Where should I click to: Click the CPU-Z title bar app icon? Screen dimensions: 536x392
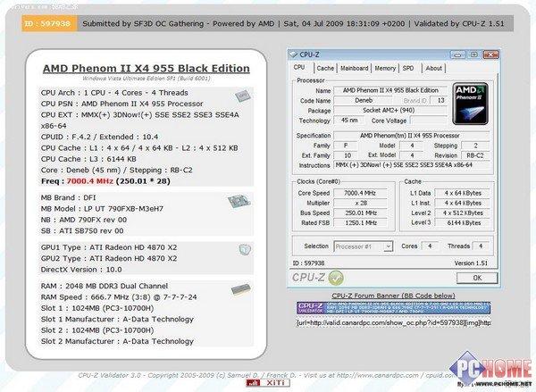click(299, 53)
